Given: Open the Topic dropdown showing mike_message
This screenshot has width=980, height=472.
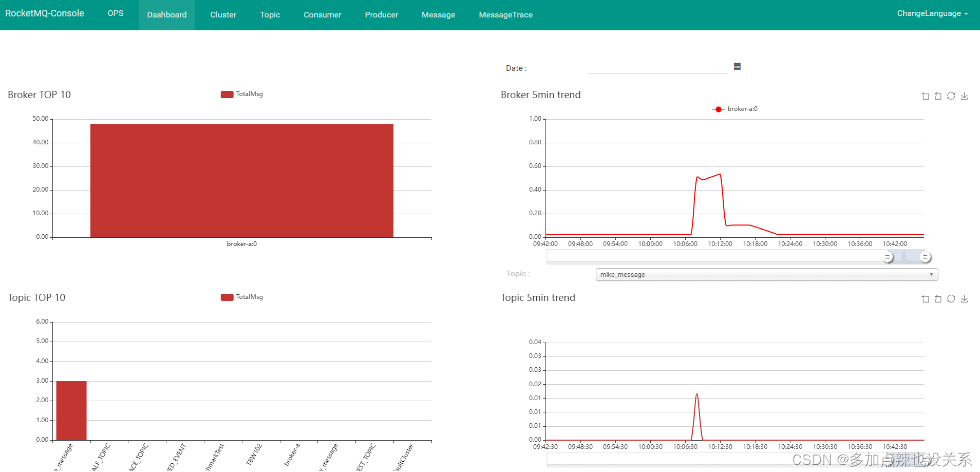Looking at the screenshot, I should point(767,275).
